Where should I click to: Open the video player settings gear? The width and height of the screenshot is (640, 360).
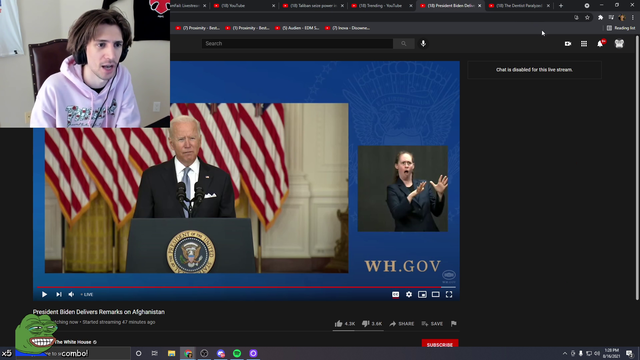coord(409,294)
